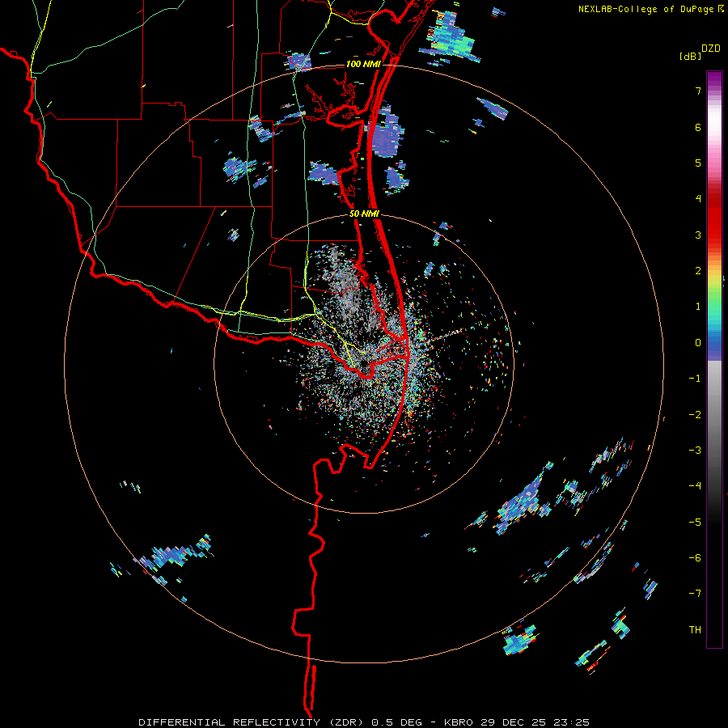Click the [dB] unit label
This screenshot has height=728, width=728.
click(690, 56)
